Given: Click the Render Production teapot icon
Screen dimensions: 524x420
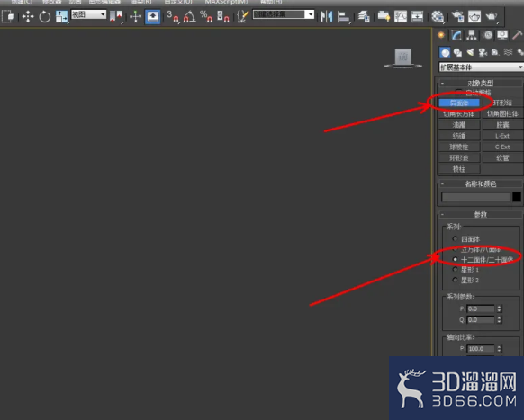Looking at the screenshot, I should (492, 16).
